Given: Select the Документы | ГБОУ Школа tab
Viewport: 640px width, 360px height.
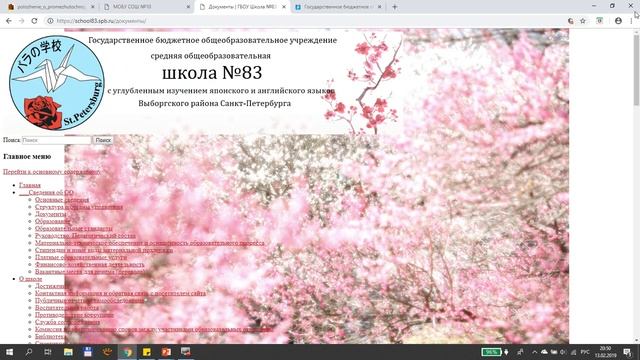Looking at the screenshot, I should click(242, 7).
